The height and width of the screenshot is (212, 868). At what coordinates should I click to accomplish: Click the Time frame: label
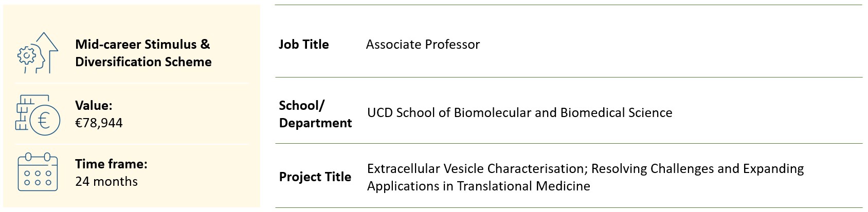click(111, 164)
